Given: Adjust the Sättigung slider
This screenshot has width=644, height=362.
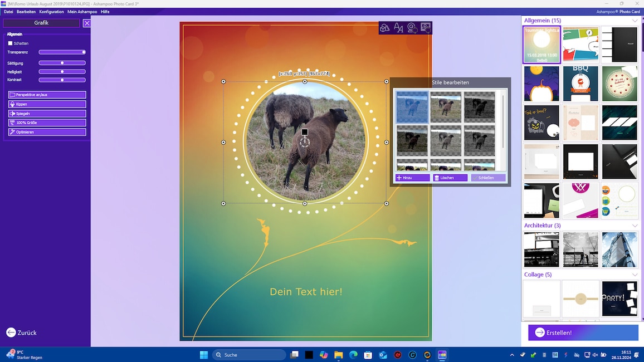Looking at the screenshot, I should point(62,63).
